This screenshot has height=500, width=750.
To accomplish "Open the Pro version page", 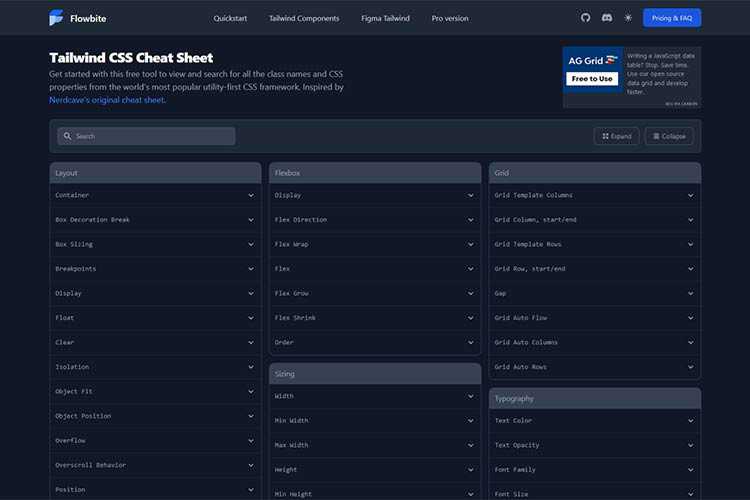I will [450, 18].
